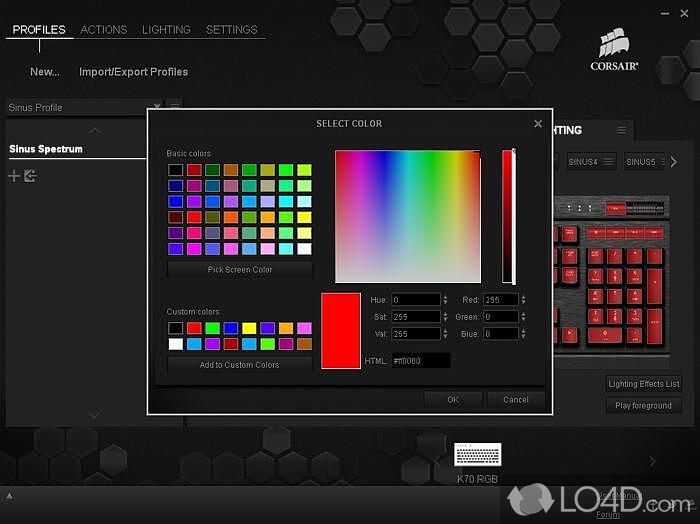Select the K70 RGB keyboard device icon
This screenshot has height=524, width=700.
(x=477, y=455)
